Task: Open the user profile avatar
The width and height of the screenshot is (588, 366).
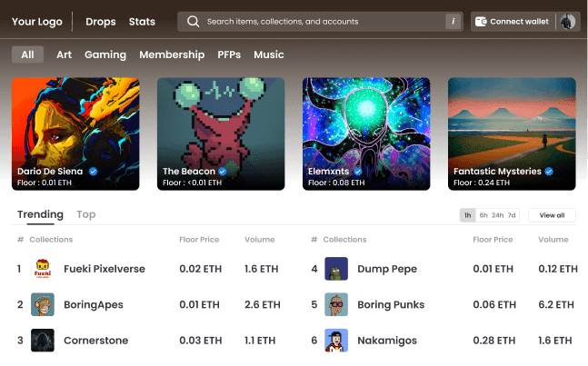Action: pyautogui.click(x=568, y=22)
